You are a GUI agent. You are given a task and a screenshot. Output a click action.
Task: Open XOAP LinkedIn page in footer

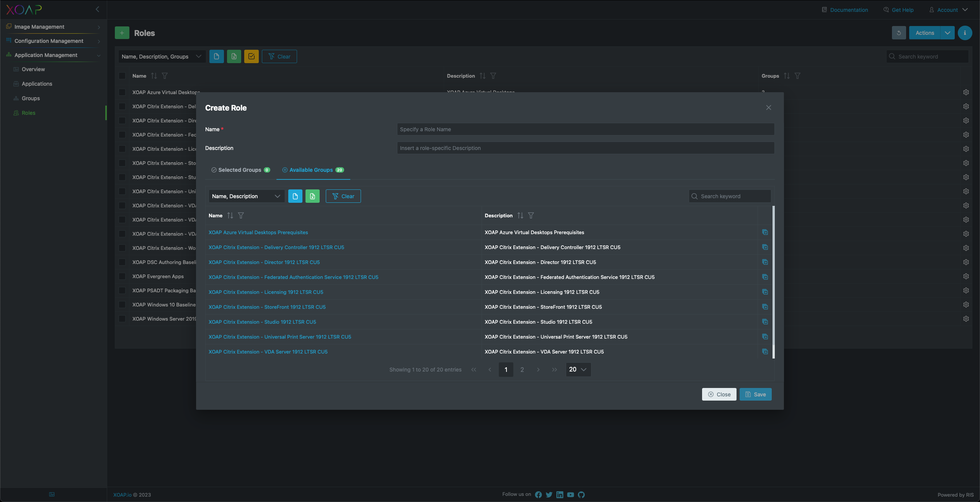click(560, 495)
